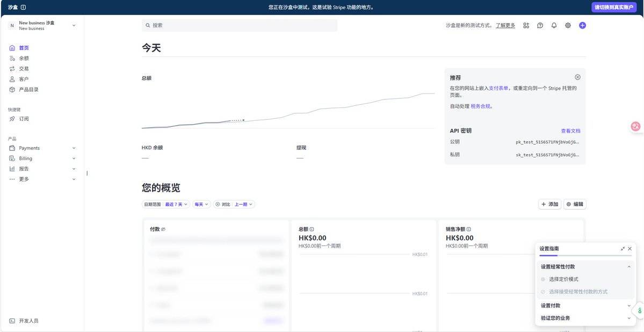Go to 余额 in sidebar
Screen dimensions: 644x332
24,59
